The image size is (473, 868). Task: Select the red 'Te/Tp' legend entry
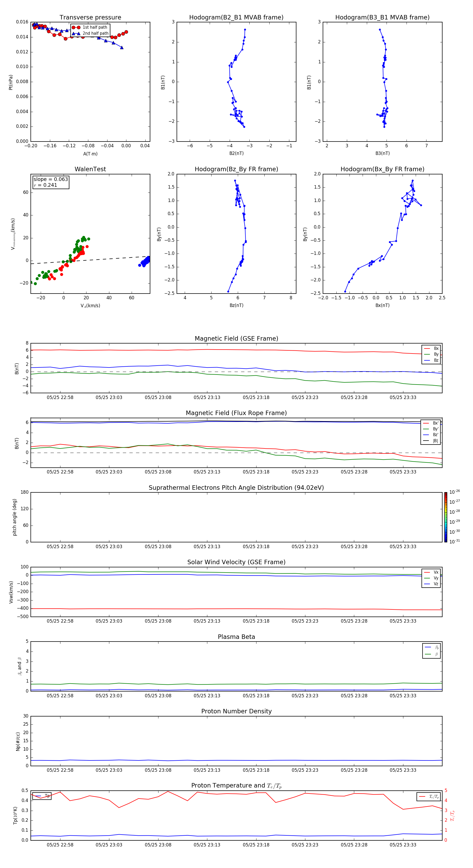point(429,796)
